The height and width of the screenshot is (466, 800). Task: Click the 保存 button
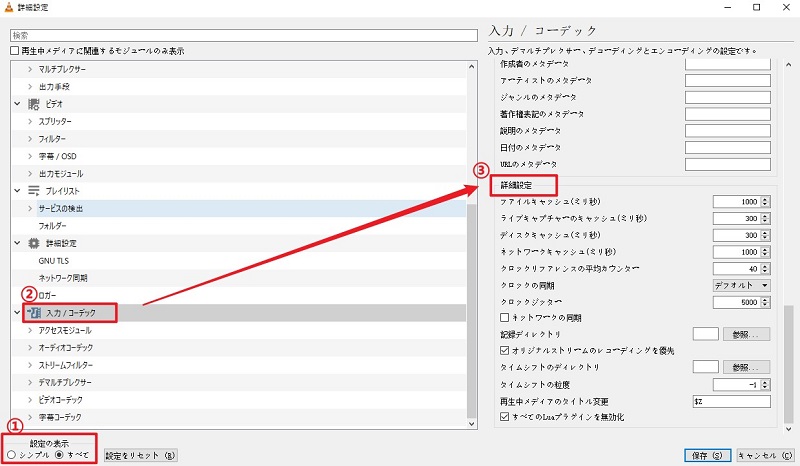[707, 455]
